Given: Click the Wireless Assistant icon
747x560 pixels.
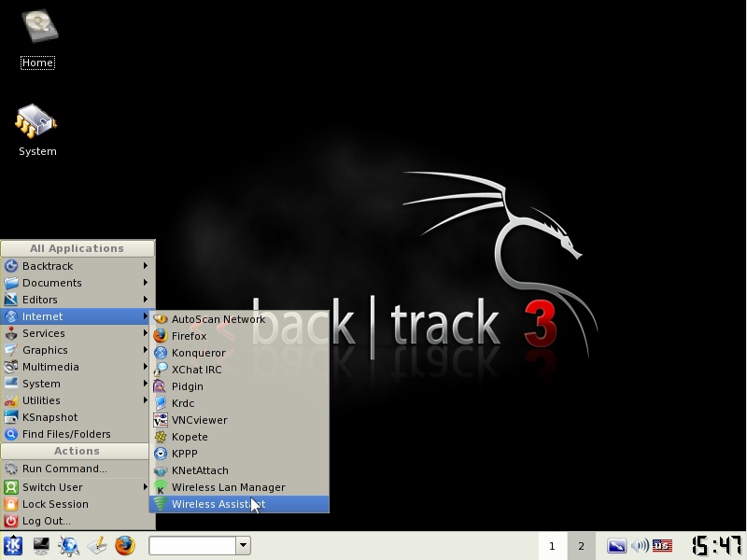Looking at the screenshot, I should coord(161,504).
